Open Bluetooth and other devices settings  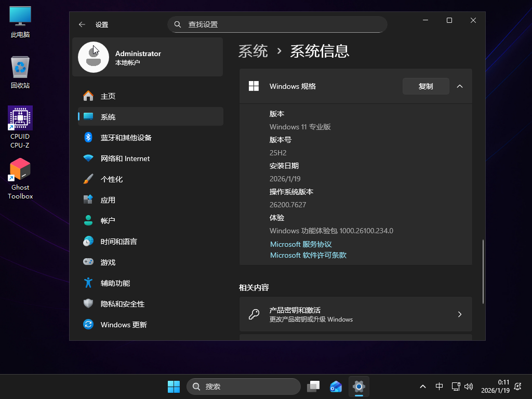(126, 138)
